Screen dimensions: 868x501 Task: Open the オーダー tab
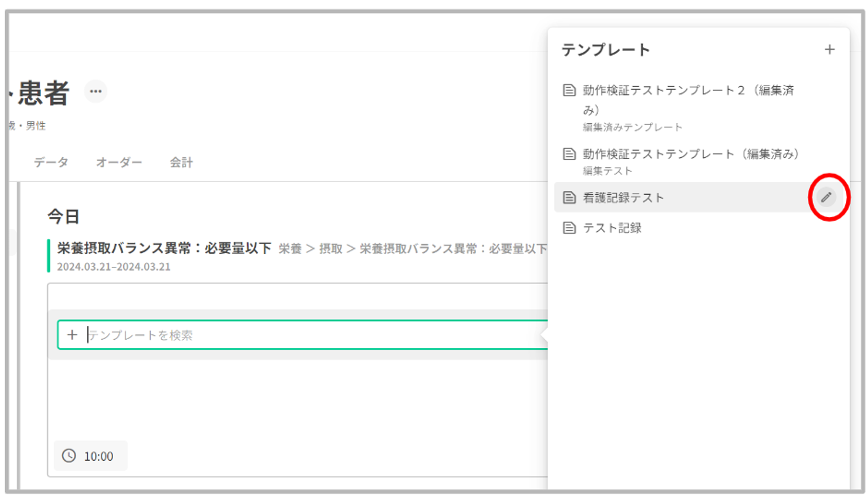(x=119, y=162)
